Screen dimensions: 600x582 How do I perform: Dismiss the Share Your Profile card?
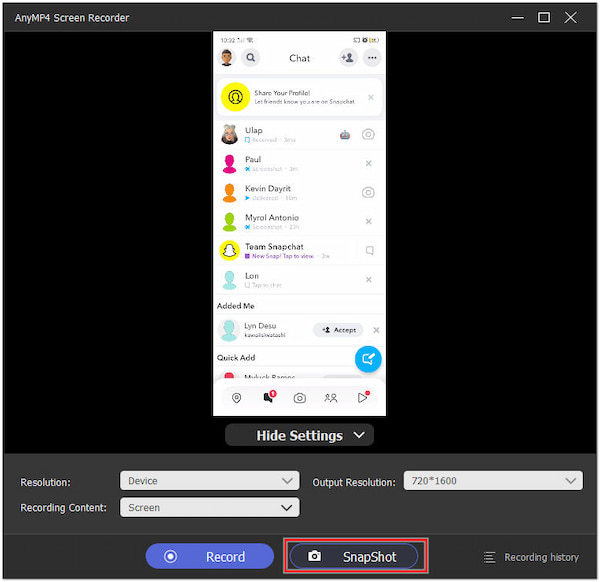coord(371,97)
